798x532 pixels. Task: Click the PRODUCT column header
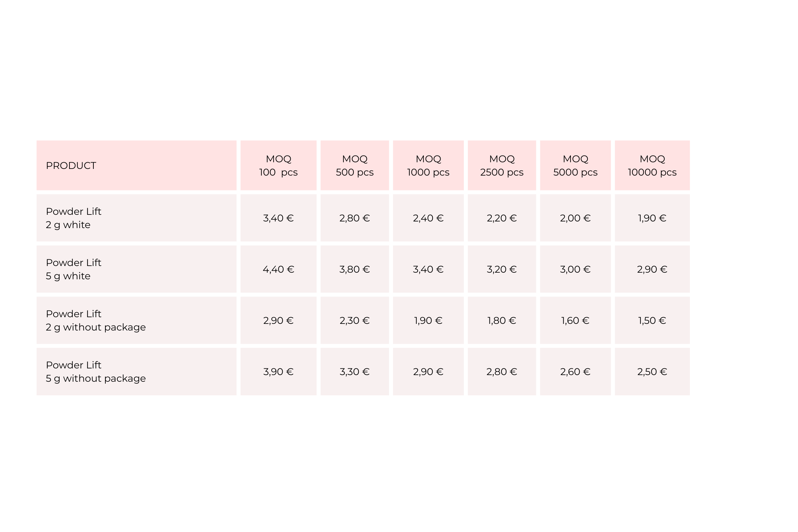71,166
